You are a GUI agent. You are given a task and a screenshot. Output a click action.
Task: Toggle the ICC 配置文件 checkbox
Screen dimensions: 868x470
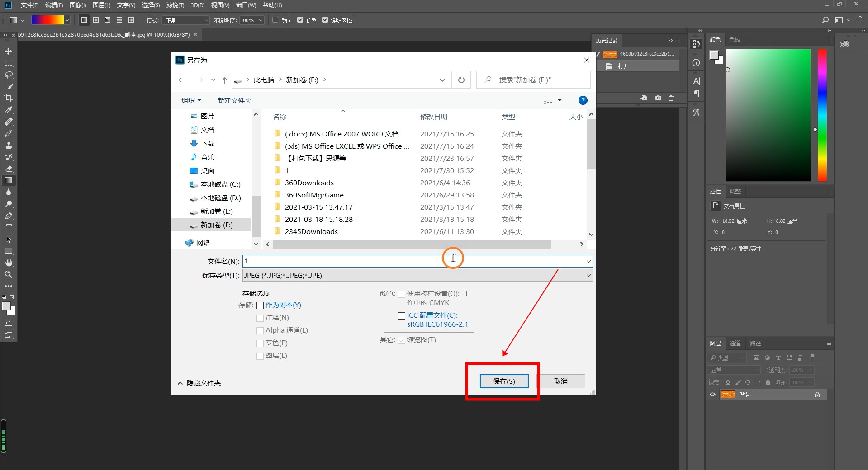[401, 316]
